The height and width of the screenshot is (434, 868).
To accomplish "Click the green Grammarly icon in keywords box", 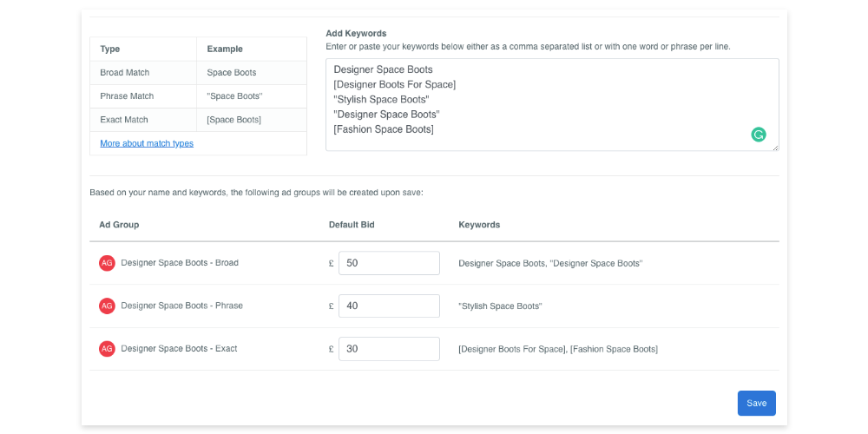I will (759, 135).
